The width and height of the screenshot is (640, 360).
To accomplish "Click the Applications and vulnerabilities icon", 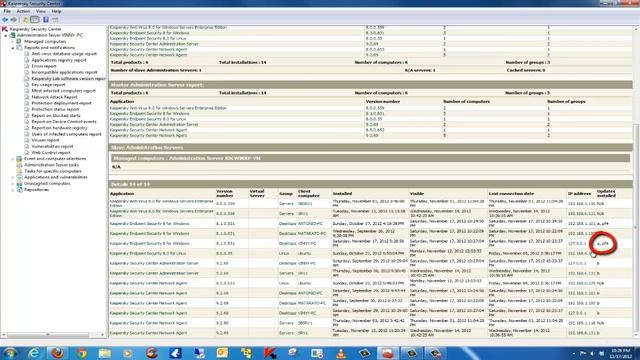I will 19,177.
